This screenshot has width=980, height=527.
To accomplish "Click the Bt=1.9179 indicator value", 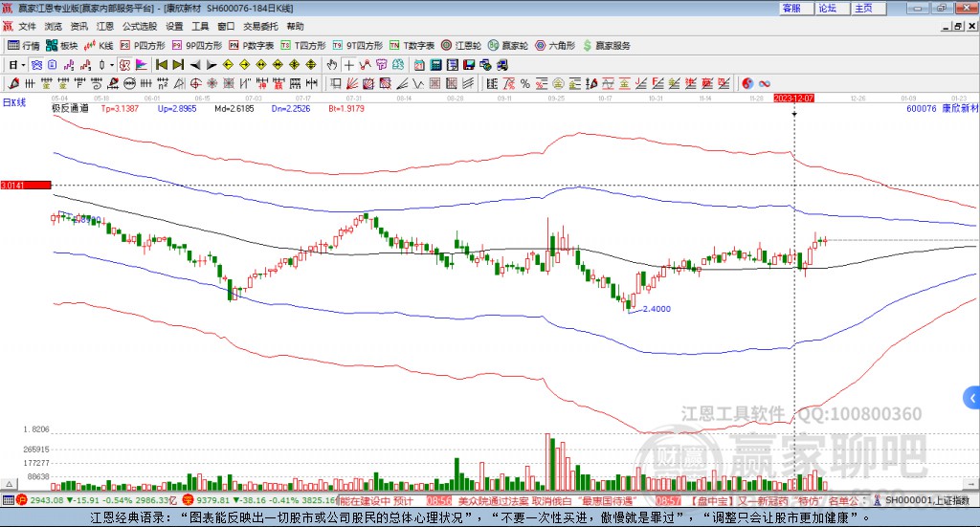I will coord(346,108).
